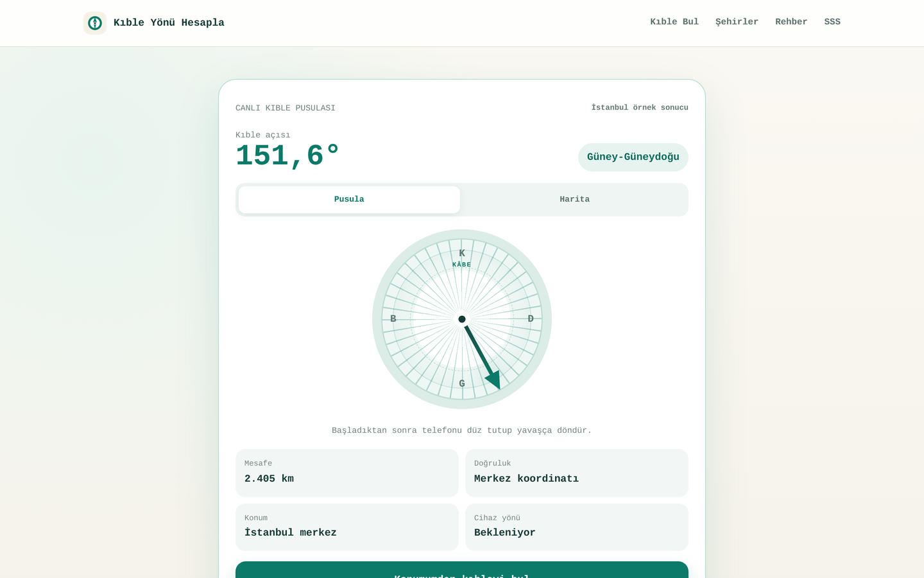Click the Doğruluk Merkez koordinatı card
The height and width of the screenshot is (578, 924).
(x=577, y=473)
